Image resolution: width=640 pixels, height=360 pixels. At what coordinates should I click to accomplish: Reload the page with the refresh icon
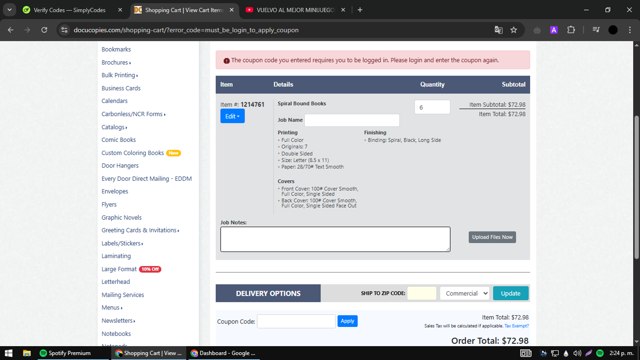(44, 30)
